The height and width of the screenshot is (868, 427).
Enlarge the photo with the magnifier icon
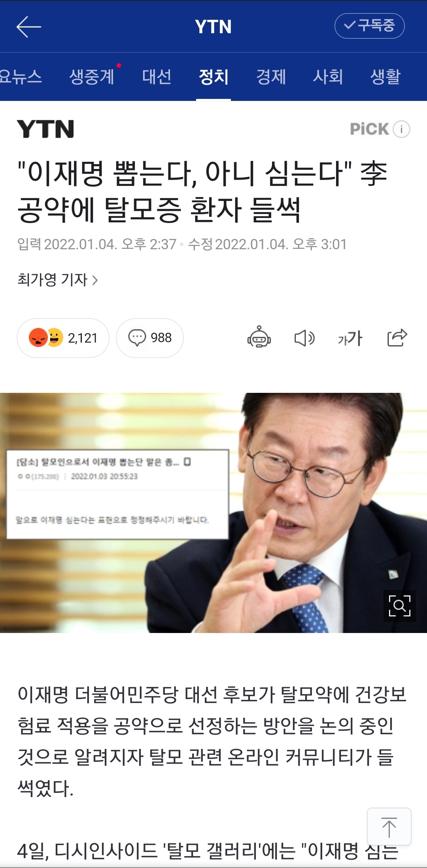[400, 606]
